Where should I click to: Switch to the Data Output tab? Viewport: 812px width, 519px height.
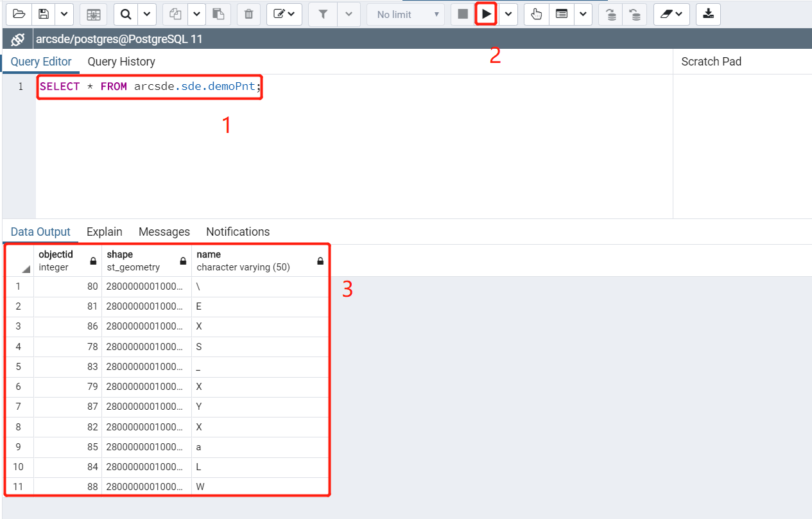40,232
